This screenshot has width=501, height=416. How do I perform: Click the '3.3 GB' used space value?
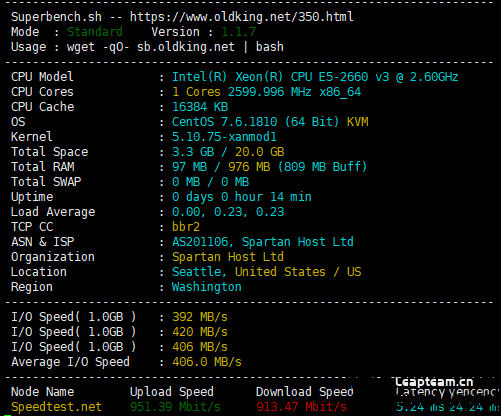193,152
